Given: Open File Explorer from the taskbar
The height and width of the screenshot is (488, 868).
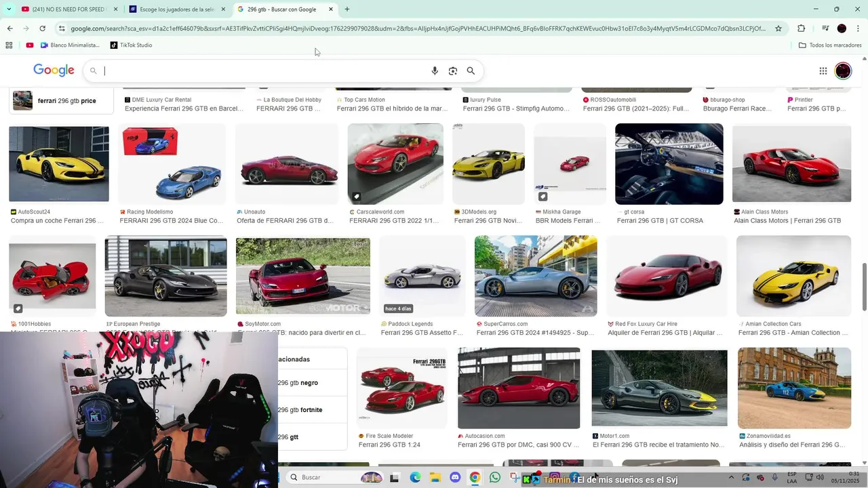Looking at the screenshot, I should pyautogui.click(x=435, y=477).
